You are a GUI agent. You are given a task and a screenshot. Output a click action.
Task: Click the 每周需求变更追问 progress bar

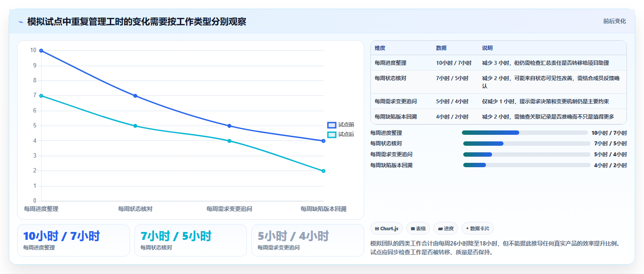tap(527, 155)
